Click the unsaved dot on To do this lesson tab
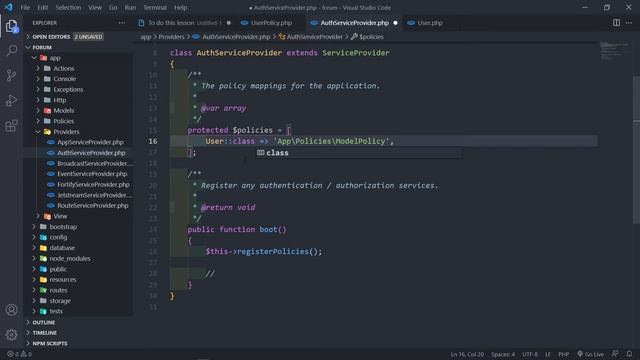The height and width of the screenshot is (360, 640). pyautogui.click(x=229, y=23)
